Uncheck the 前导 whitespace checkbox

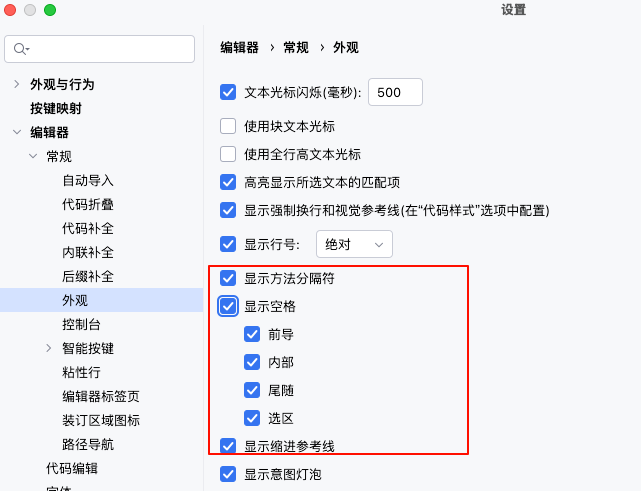tap(252, 334)
